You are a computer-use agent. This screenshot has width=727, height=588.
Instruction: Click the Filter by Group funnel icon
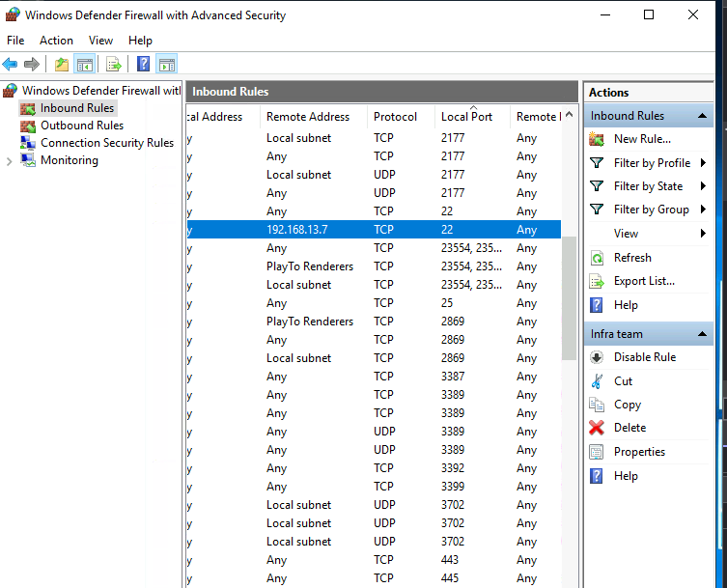[597, 210]
